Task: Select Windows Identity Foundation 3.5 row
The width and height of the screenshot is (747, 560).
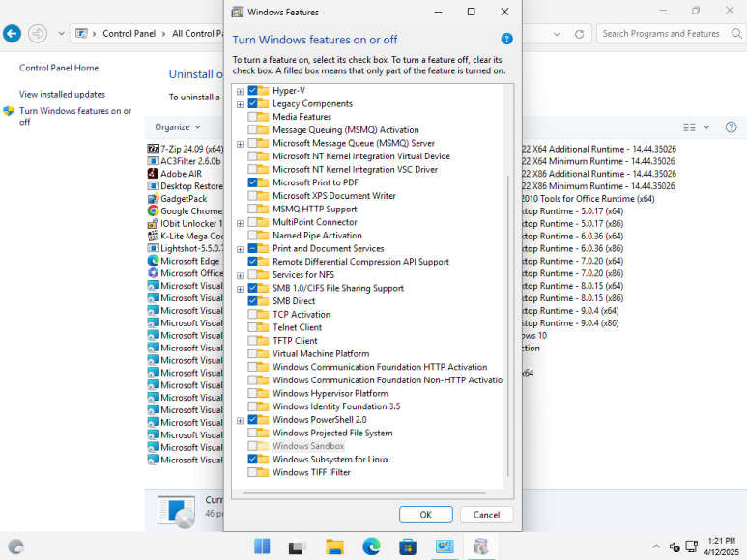Action: tap(336, 406)
